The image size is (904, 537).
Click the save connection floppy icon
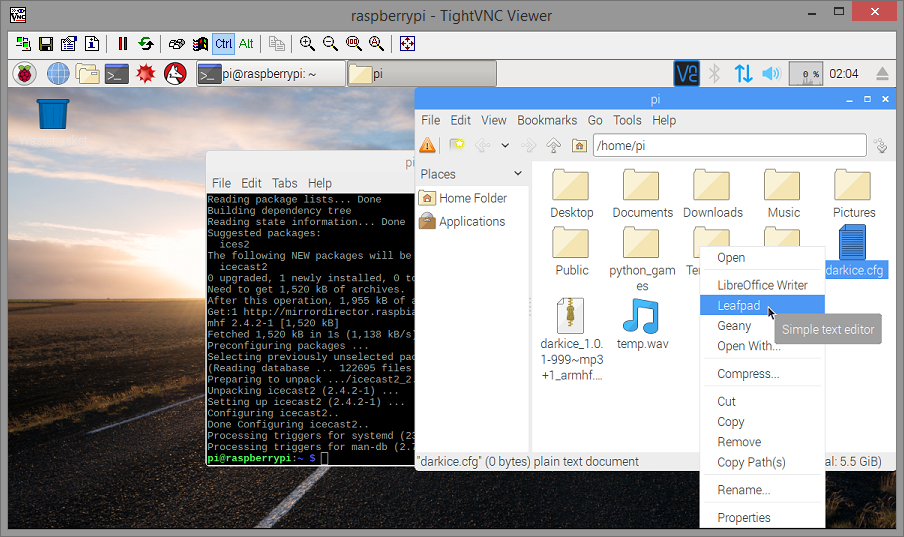[46, 44]
